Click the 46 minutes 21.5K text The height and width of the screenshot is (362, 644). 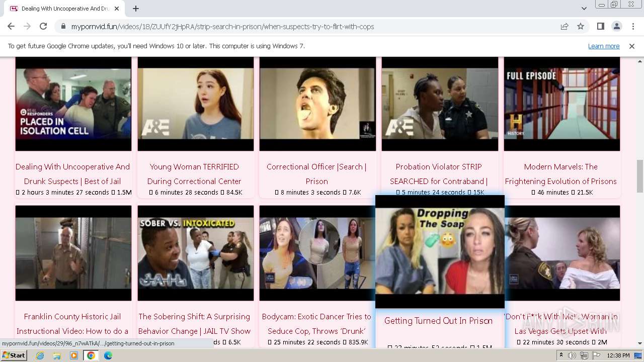(x=562, y=193)
